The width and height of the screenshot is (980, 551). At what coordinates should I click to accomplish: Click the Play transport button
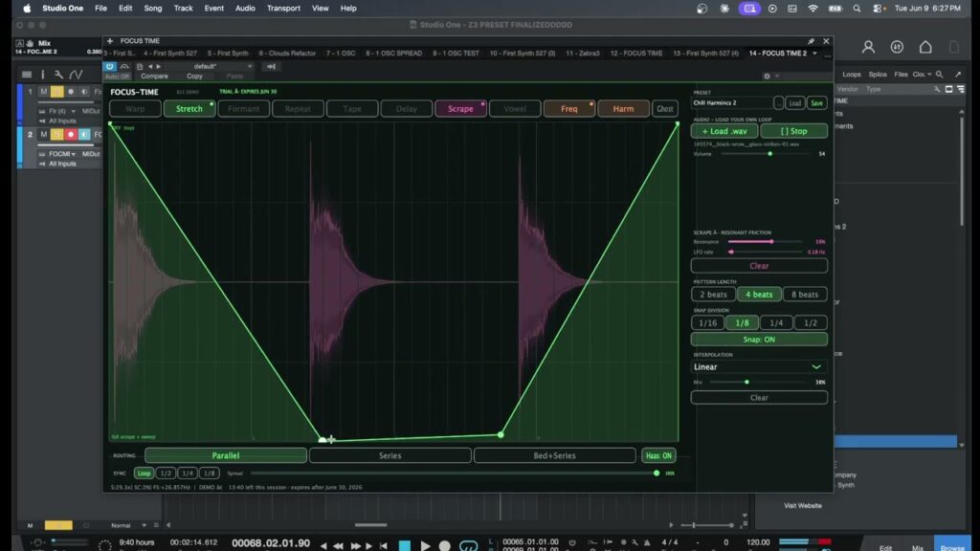pos(425,545)
